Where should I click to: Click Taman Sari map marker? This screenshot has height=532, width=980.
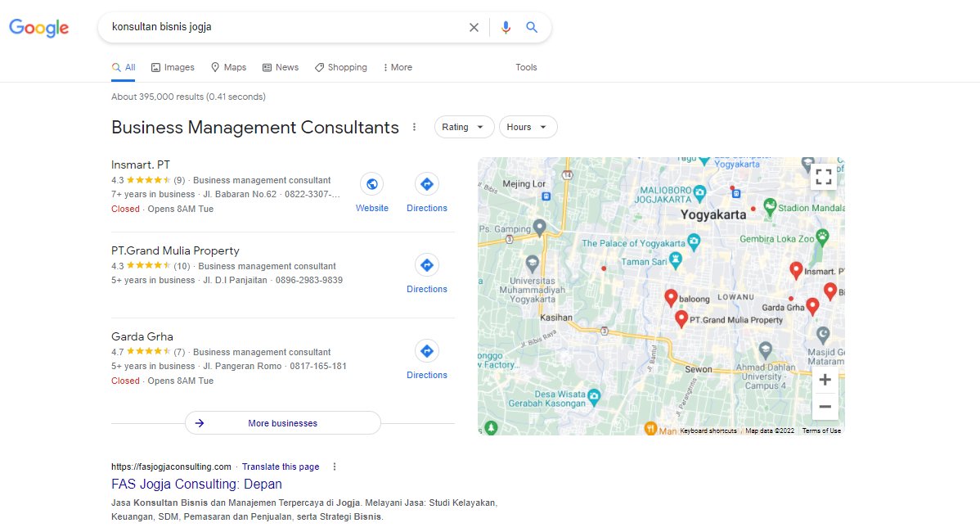coord(675,259)
